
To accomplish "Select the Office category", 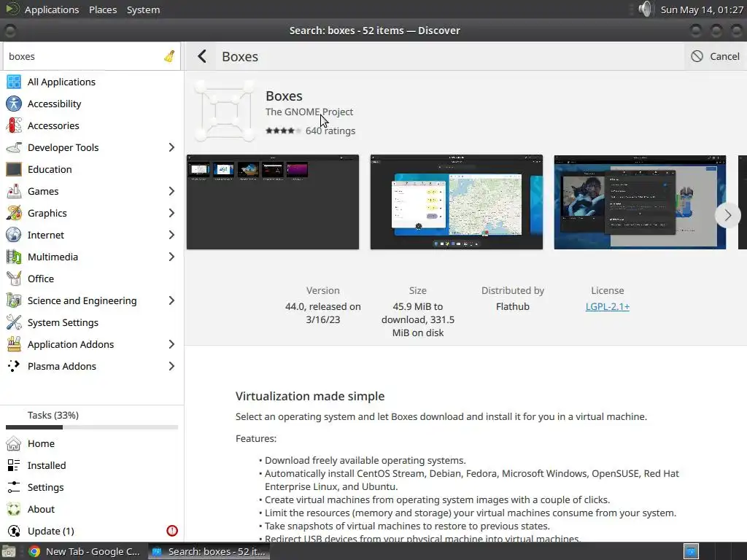I will point(92,279).
